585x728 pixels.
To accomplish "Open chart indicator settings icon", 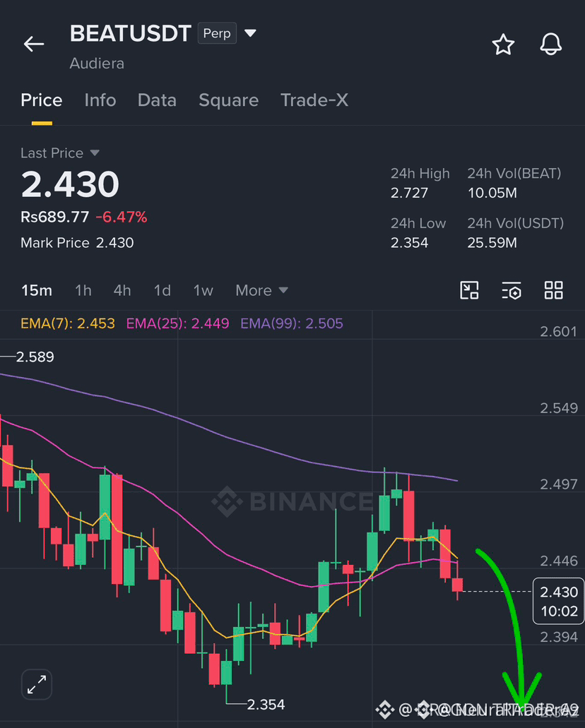I will 512,290.
